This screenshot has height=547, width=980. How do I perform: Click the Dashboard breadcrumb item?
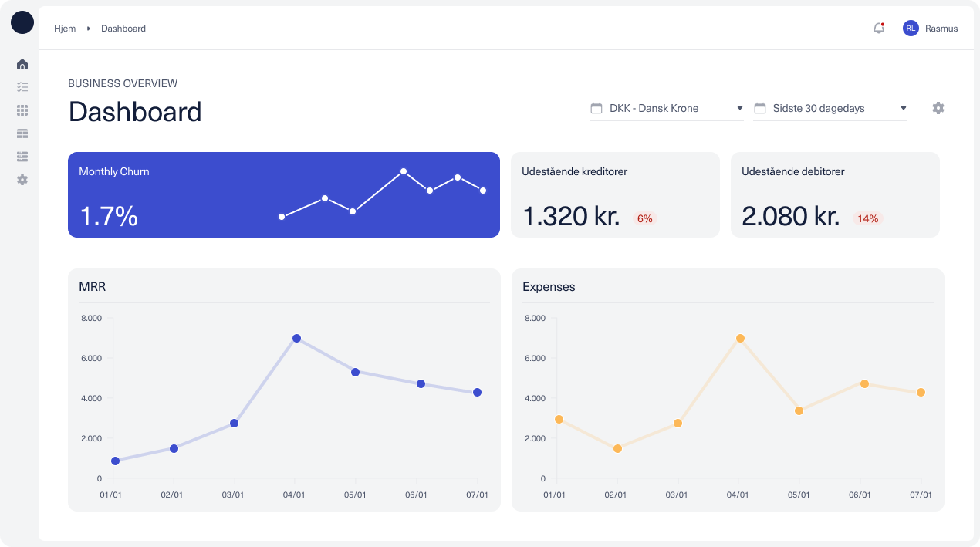pyautogui.click(x=123, y=29)
